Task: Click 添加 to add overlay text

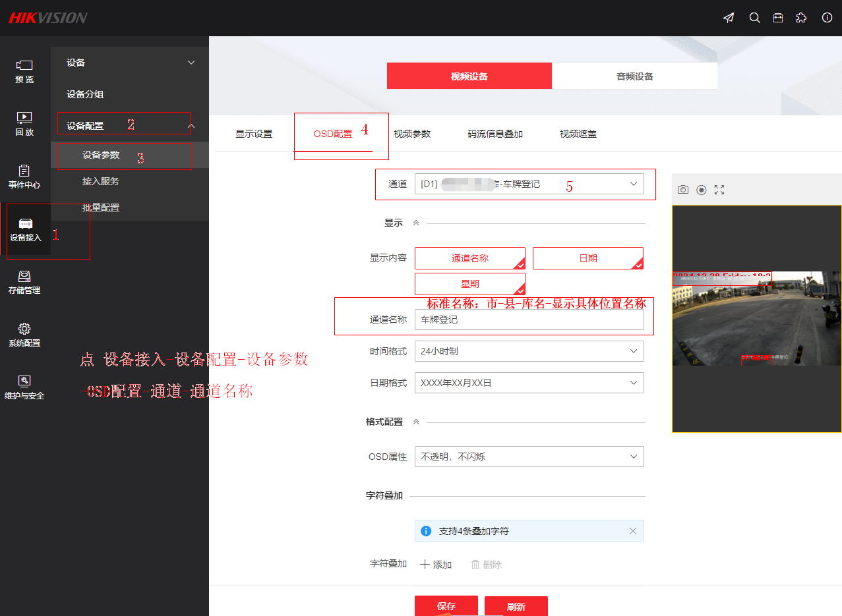Action: pyautogui.click(x=436, y=565)
